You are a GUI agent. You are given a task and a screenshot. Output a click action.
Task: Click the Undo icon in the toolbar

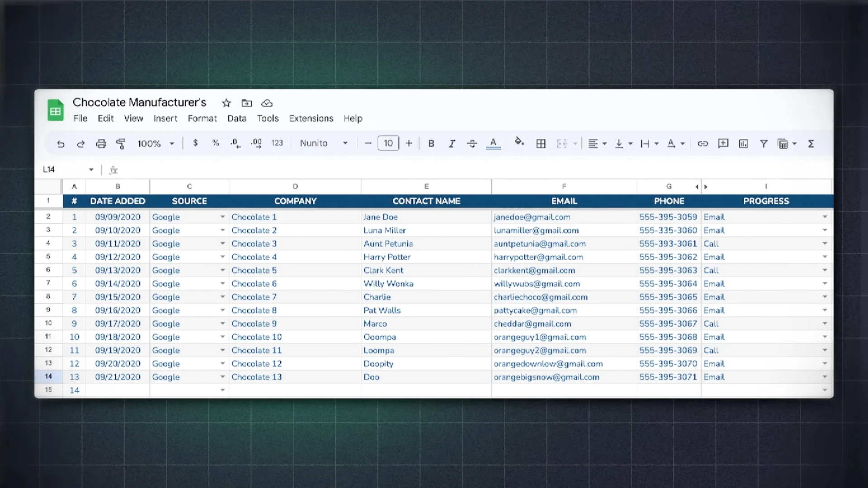tap(61, 144)
